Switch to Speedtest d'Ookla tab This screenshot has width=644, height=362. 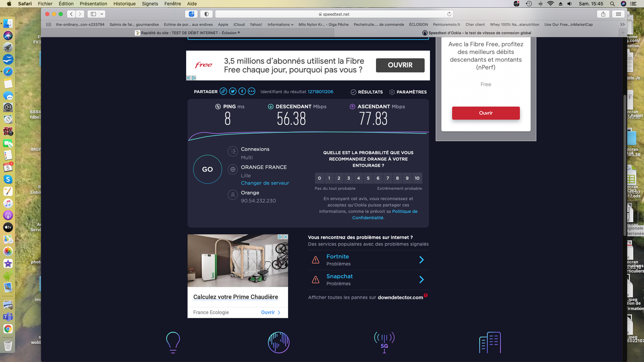477,33
